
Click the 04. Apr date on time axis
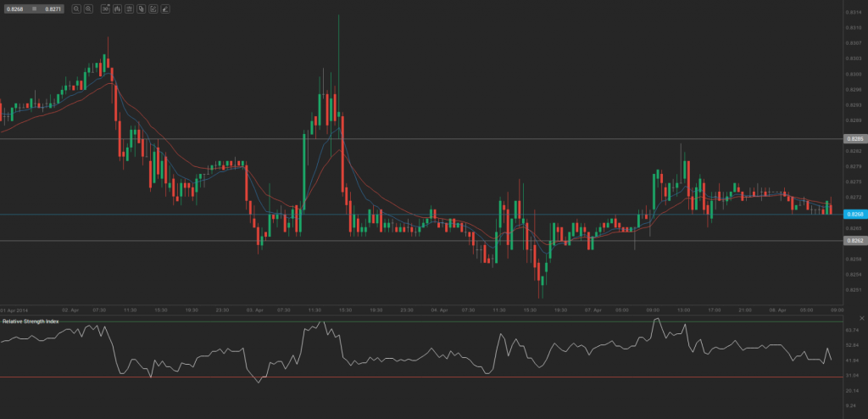437,310
